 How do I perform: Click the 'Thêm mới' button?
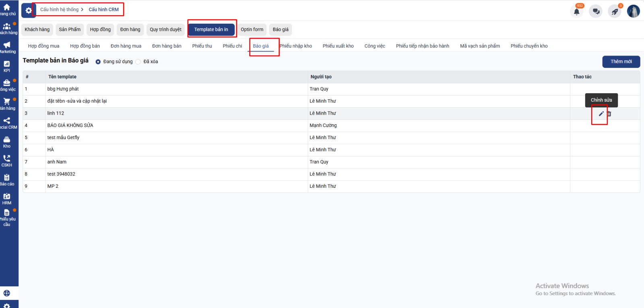coord(621,62)
